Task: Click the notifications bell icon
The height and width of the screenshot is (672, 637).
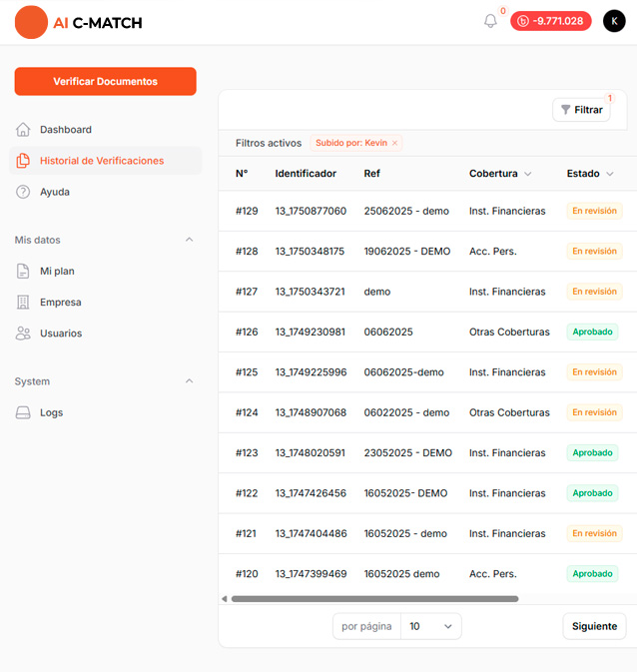Action: click(490, 21)
